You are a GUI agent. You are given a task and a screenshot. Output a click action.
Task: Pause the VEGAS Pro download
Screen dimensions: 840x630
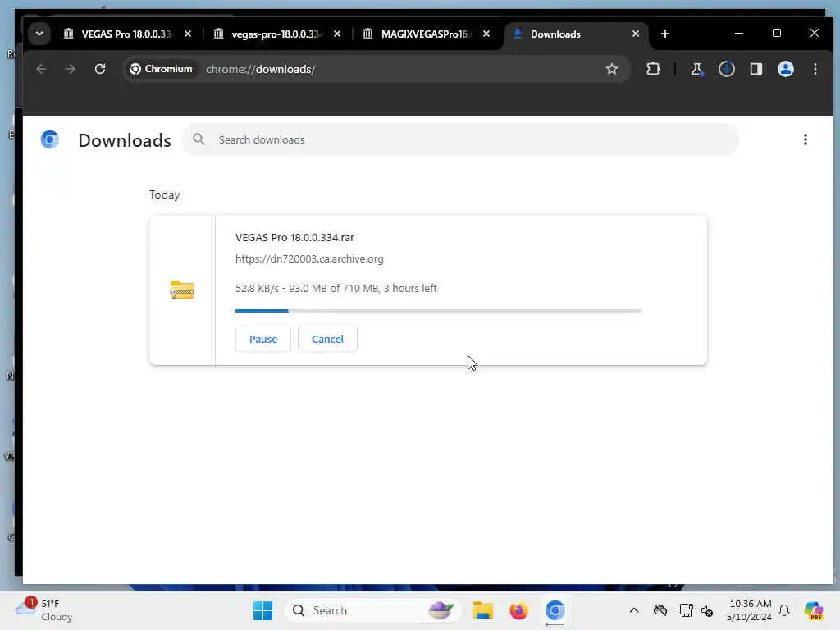click(263, 339)
